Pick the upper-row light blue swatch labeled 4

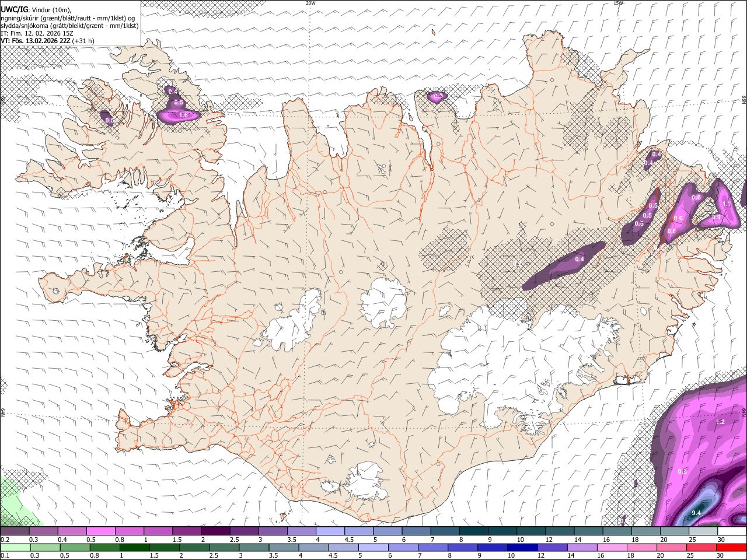click(330, 531)
